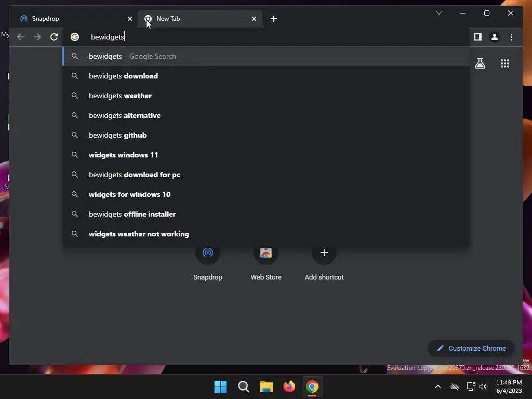Open taskbar Search
Screen dimensions: 532x399
(x=243, y=387)
